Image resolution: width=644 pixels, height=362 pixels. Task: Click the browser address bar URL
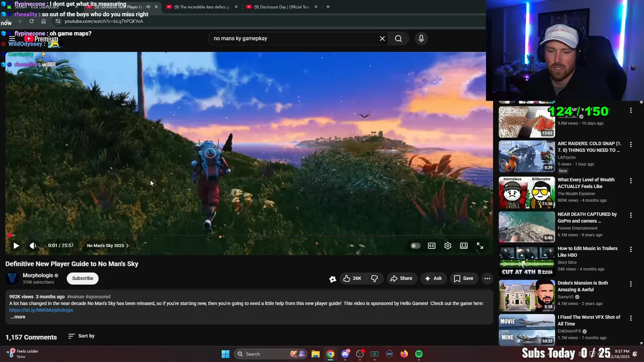coord(104,22)
